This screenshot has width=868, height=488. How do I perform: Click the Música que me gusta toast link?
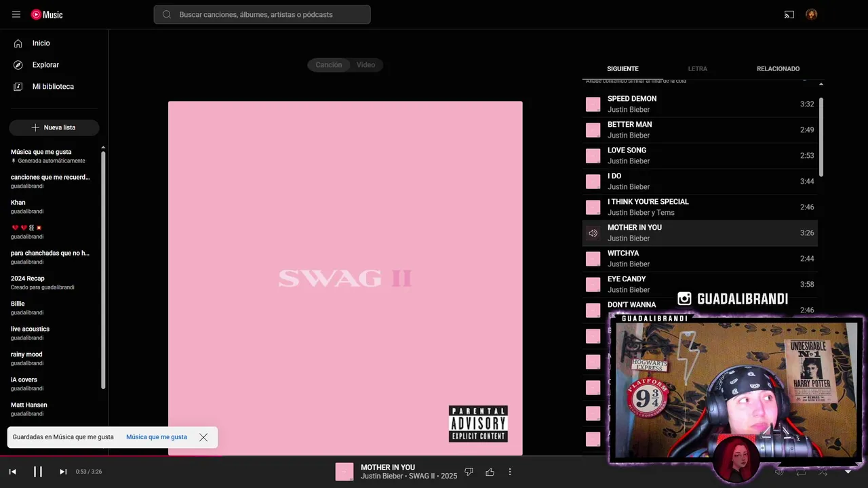pos(157,437)
